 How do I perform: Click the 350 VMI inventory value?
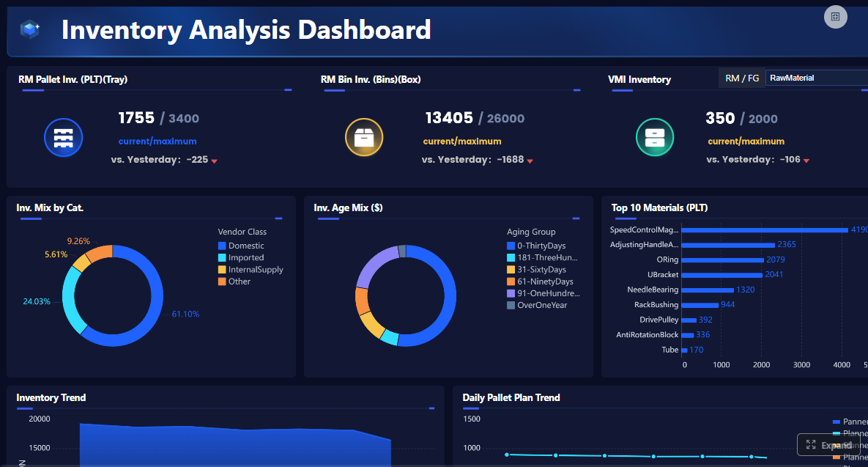[720, 118]
